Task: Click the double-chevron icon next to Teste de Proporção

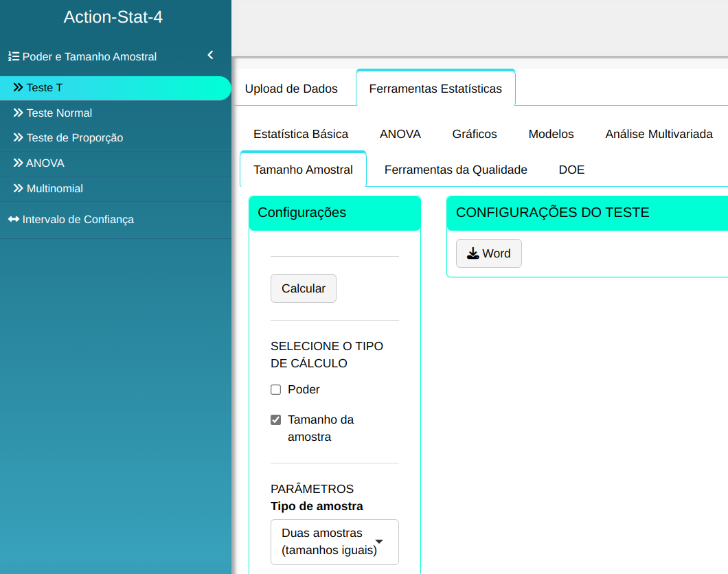Action: [x=18, y=138]
